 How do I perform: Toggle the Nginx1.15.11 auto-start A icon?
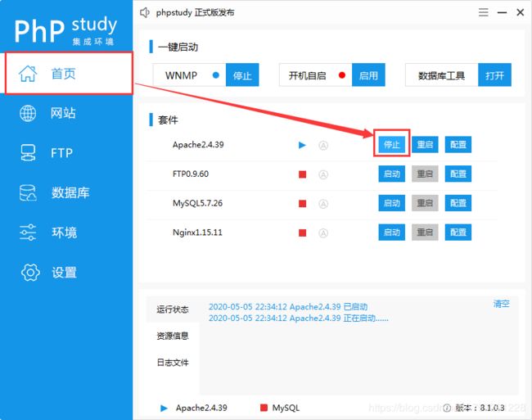pos(323,233)
